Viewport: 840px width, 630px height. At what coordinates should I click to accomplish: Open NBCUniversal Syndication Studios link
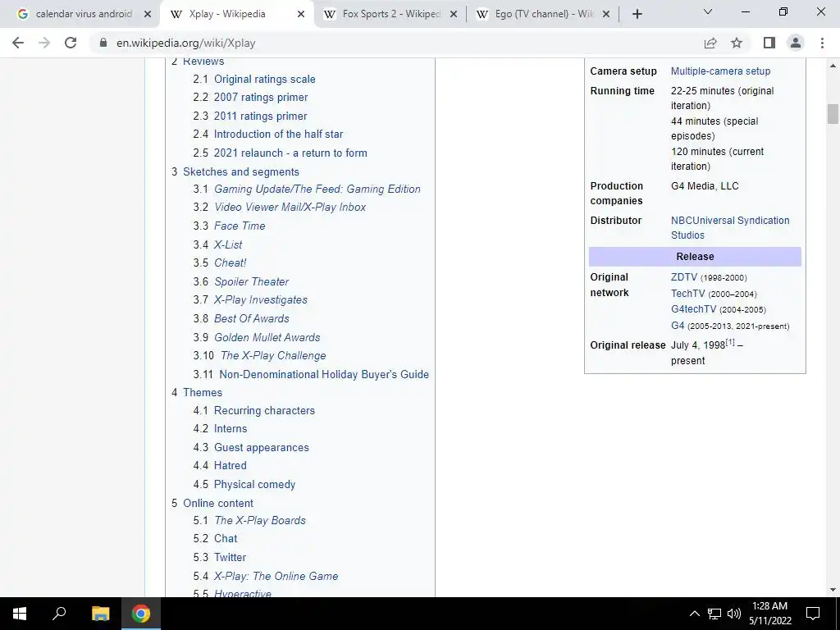[x=729, y=228]
